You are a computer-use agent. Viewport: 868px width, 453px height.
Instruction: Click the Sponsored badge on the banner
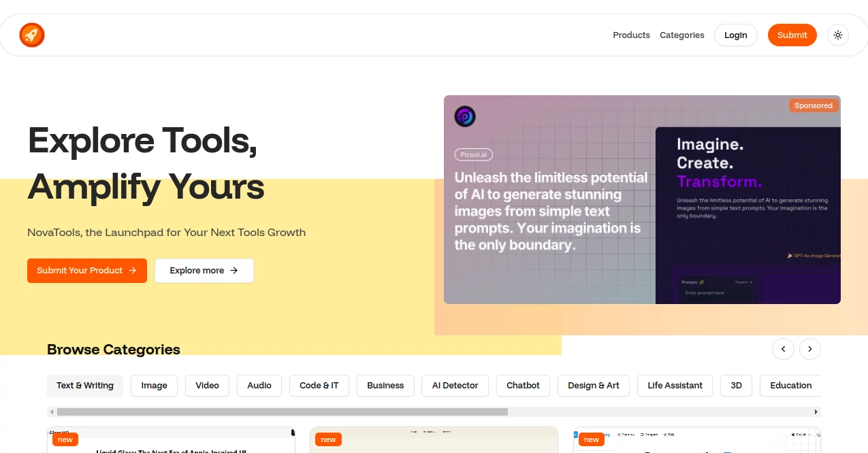click(813, 105)
